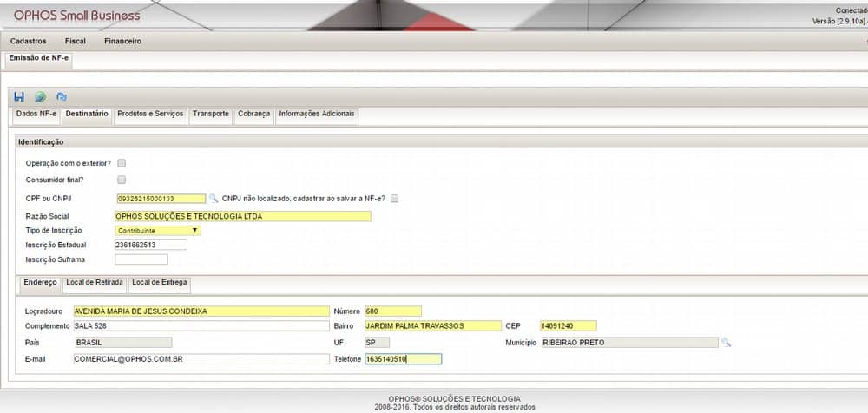This screenshot has width=868, height=413.
Task: Click the save (floppy disk) toolbar icon
Action: (x=19, y=97)
